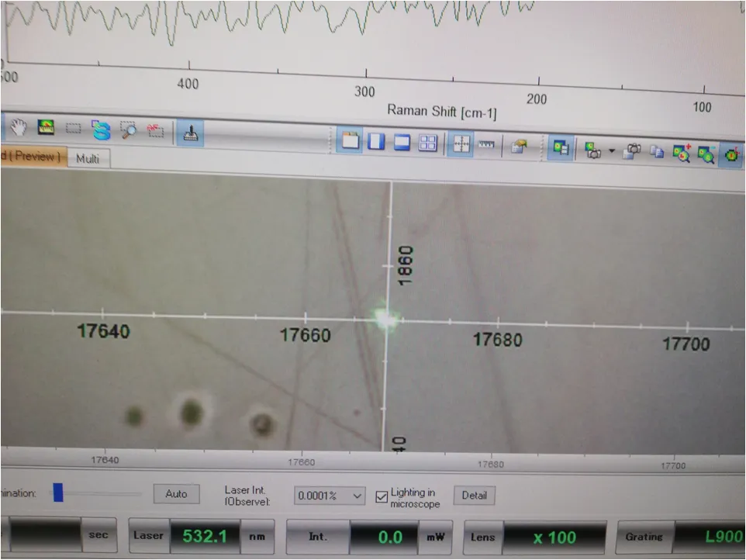
Task: Click the Int. status button
Action: click(318, 537)
